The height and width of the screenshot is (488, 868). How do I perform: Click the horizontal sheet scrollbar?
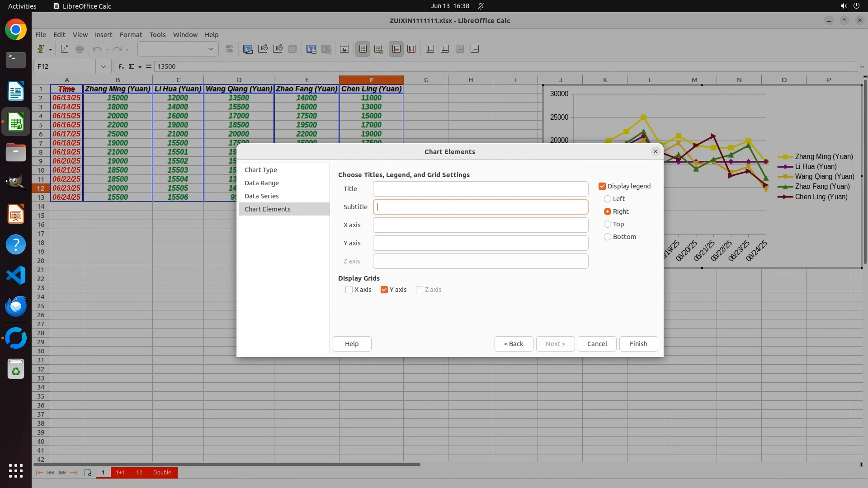pyautogui.click(x=226, y=464)
